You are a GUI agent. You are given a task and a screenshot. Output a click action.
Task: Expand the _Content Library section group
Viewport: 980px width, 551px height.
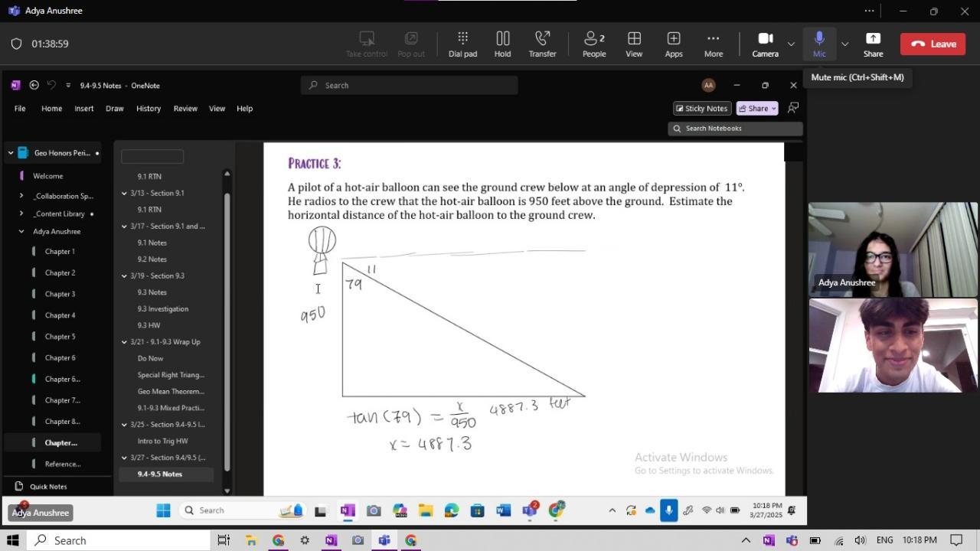click(x=21, y=214)
